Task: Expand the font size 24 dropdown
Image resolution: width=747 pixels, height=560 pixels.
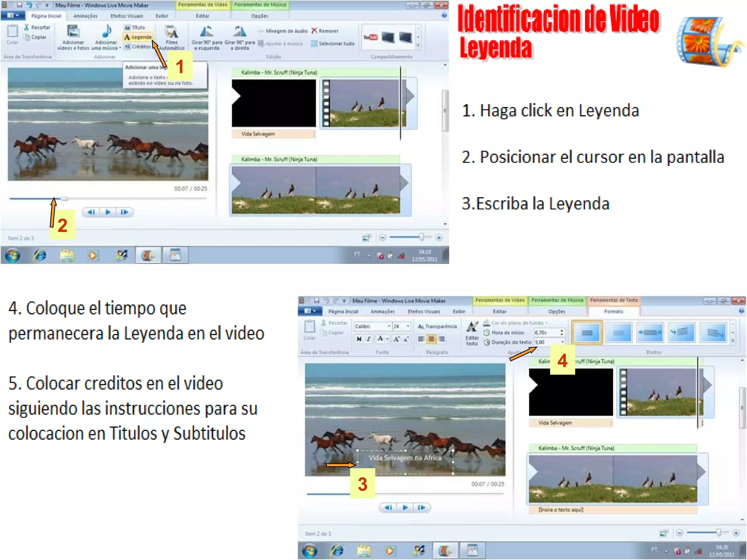Action: [x=408, y=326]
